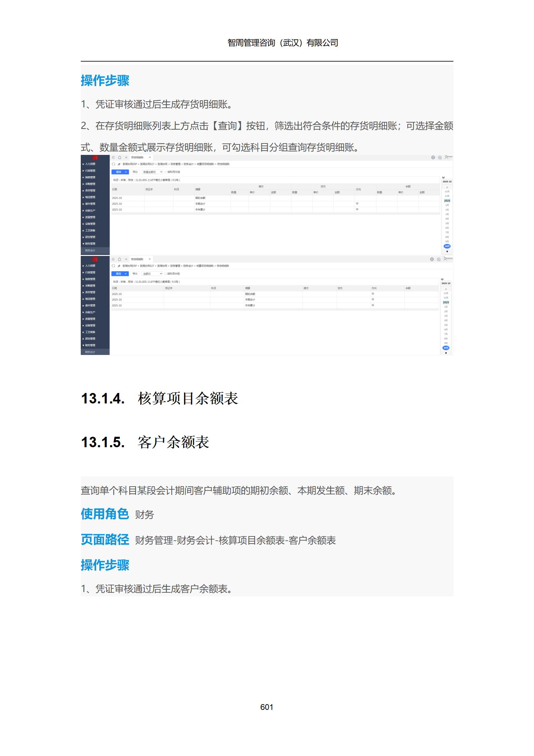Screen dimensions: 534x756
Task: Open 查询 button's dropdown arrow in 数量金额式 screenshot
Action: coord(126,172)
